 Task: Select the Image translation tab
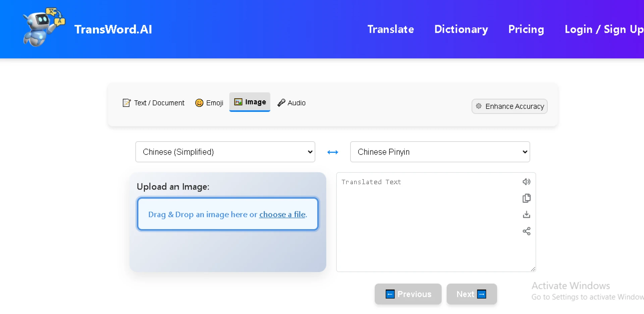tap(250, 102)
